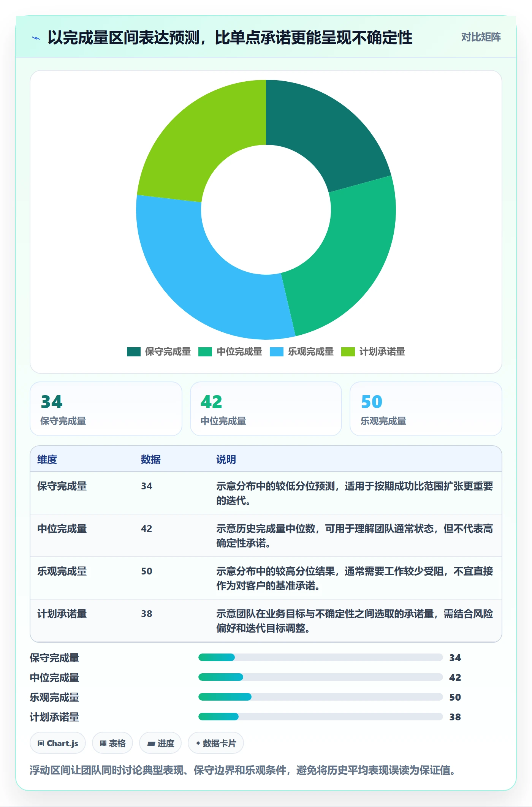Click the value 38 in the table
The width and height of the screenshot is (532, 807).
(147, 614)
